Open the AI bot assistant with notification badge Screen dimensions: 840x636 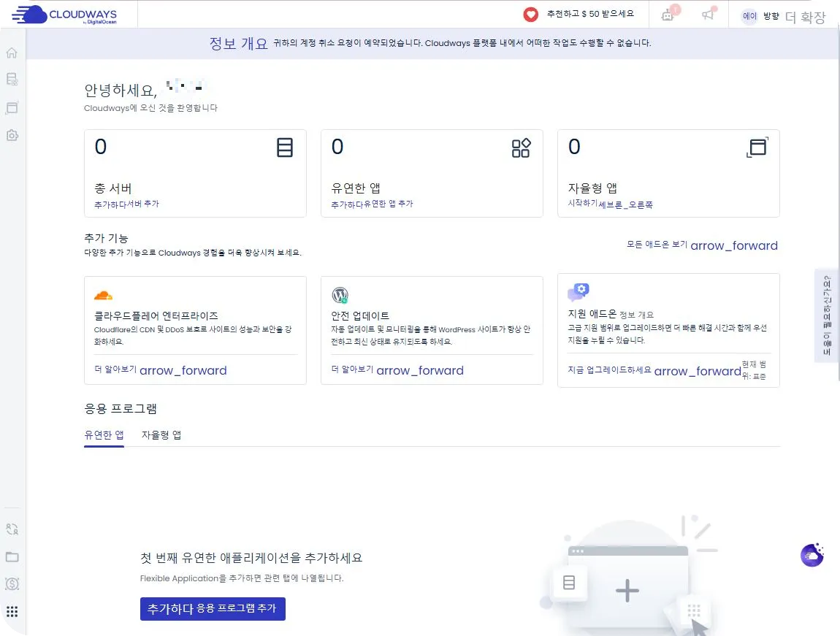[666, 15]
